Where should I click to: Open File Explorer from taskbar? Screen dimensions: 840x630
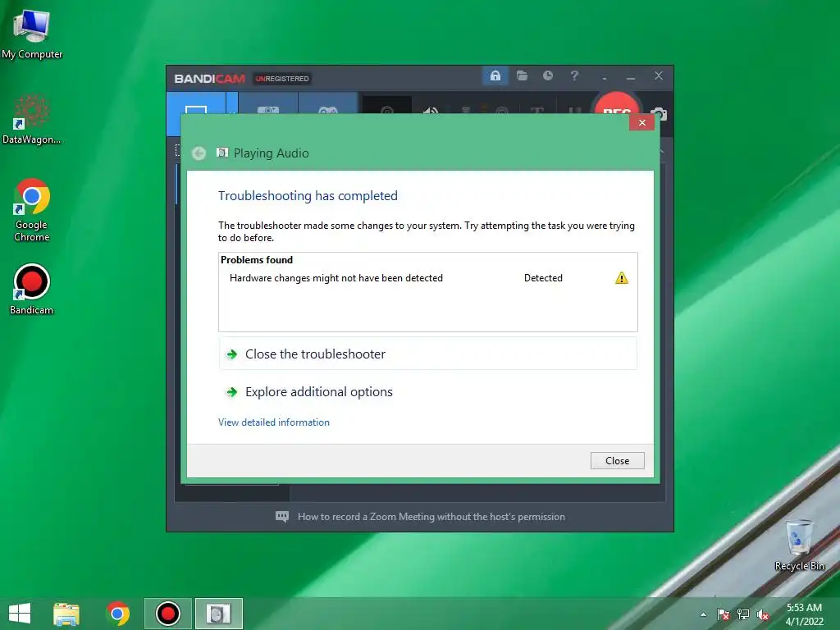coord(66,614)
